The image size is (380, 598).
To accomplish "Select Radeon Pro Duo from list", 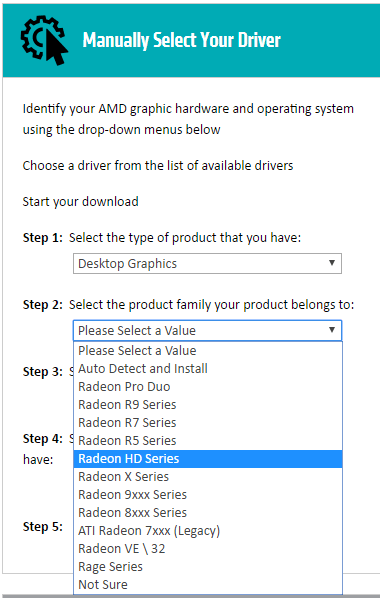I will [208, 386].
